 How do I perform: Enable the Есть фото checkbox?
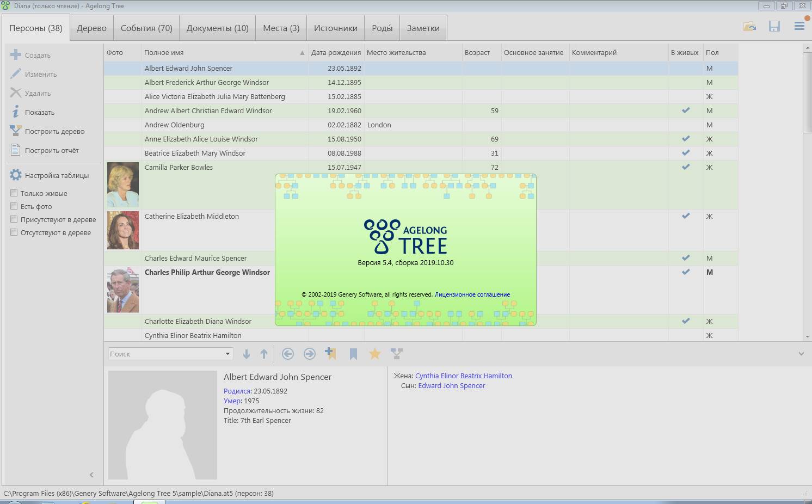pos(14,206)
